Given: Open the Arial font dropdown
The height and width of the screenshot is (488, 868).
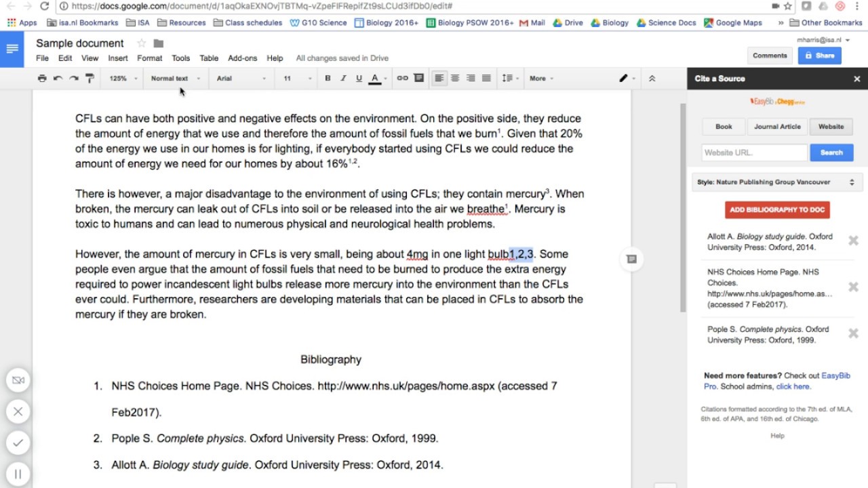Looking at the screenshot, I should [x=241, y=79].
